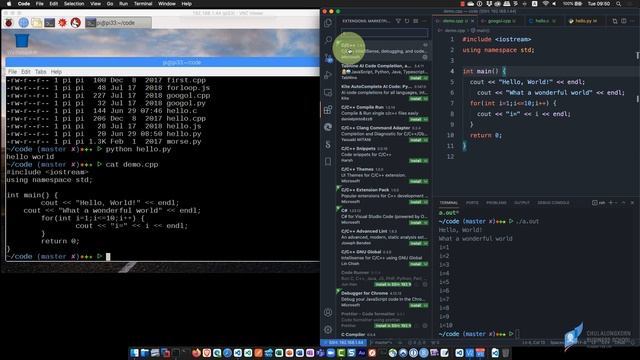This screenshot has height=360, width=640.
Task: Open terminal launch profile dropdown arrow
Action: [x=617, y=202]
